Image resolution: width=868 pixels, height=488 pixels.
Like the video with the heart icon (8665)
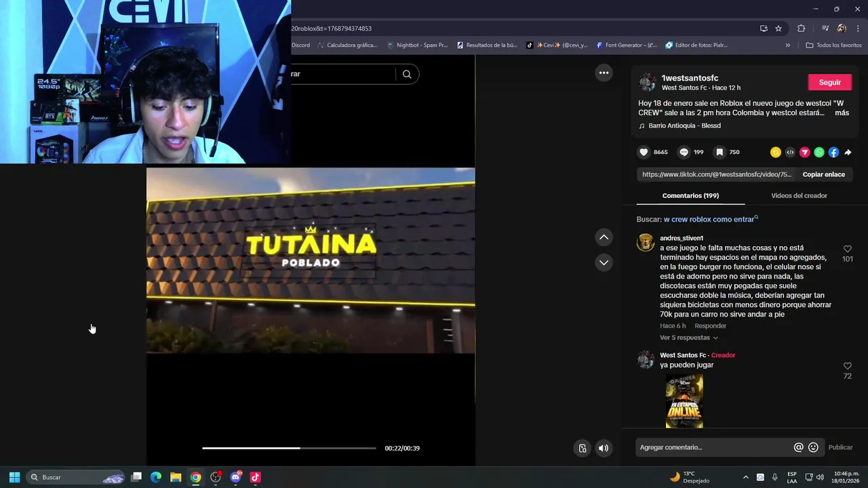(x=644, y=152)
